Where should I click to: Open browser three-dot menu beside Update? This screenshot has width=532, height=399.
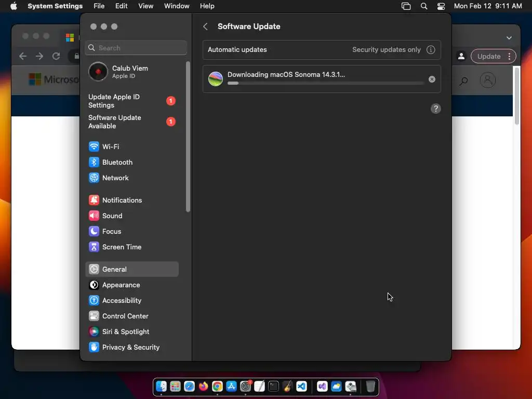coord(509,56)
